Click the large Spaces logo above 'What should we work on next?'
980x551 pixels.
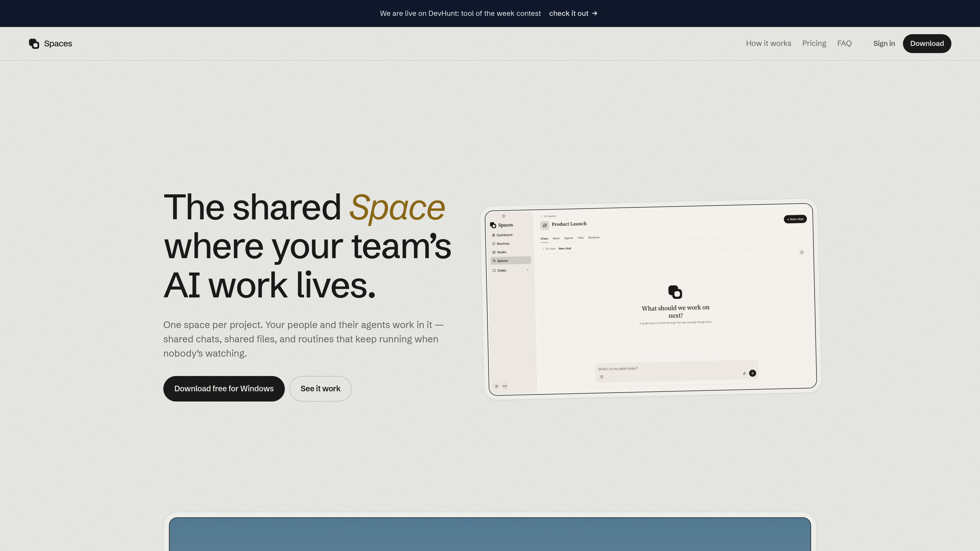675,292
